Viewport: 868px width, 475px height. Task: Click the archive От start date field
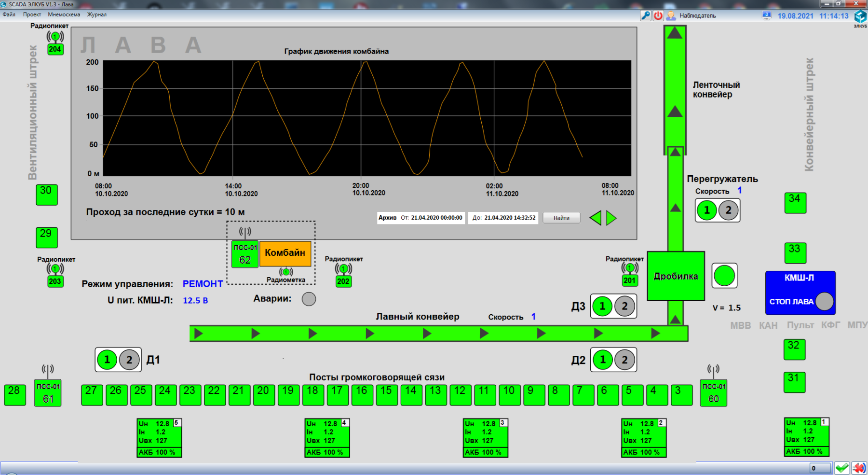click(x=436, y=218)
